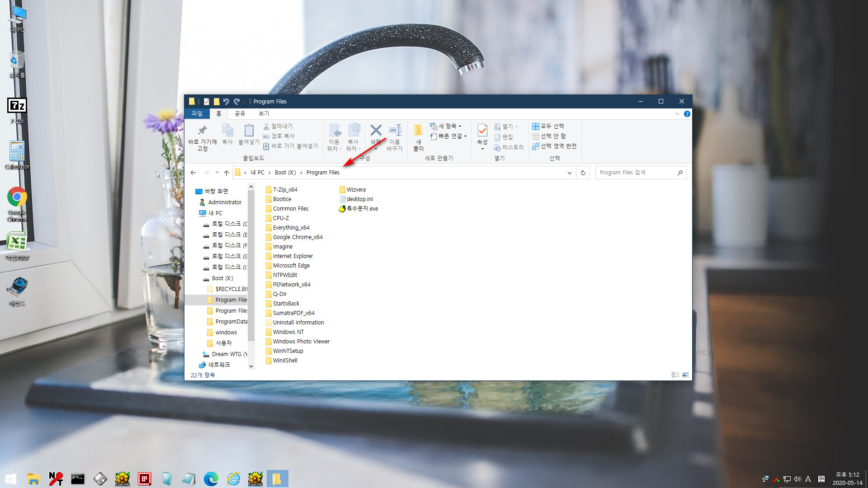Click Copy path (경로 복사) button

point(279,136)
